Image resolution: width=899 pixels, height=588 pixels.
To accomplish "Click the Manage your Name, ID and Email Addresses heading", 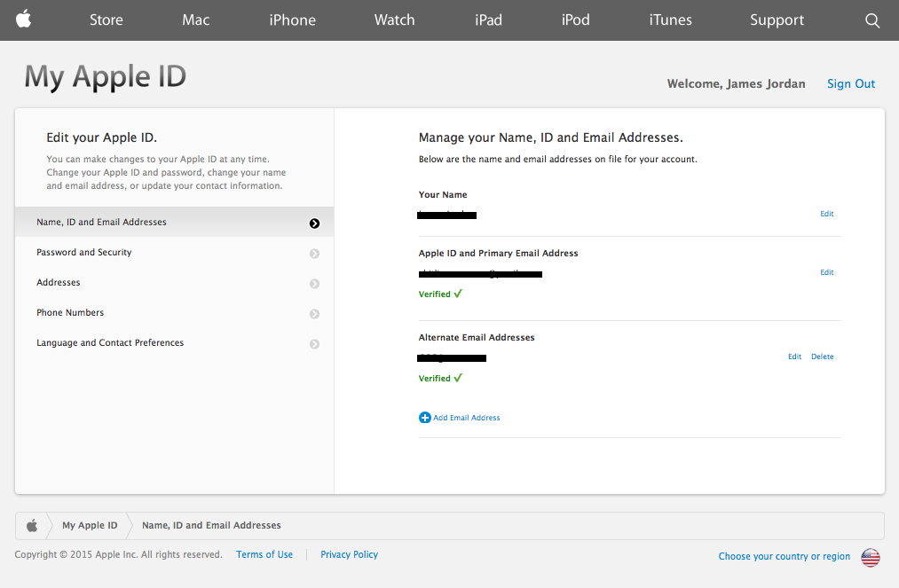I will 551,137.
